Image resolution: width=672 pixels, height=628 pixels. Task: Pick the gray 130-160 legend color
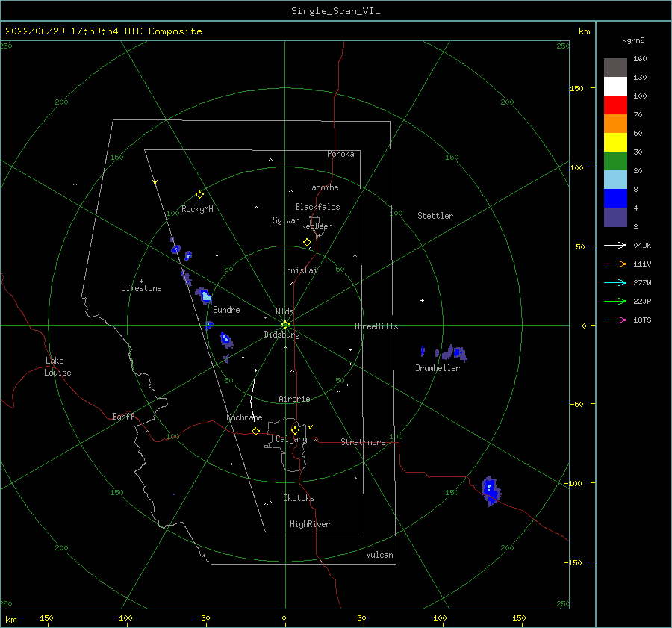615,67
